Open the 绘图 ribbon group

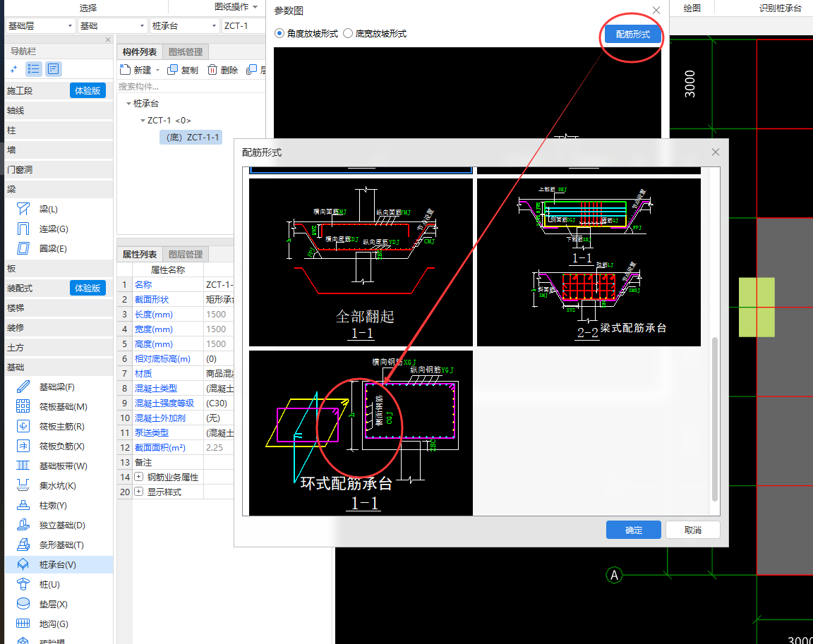[692, 8]
